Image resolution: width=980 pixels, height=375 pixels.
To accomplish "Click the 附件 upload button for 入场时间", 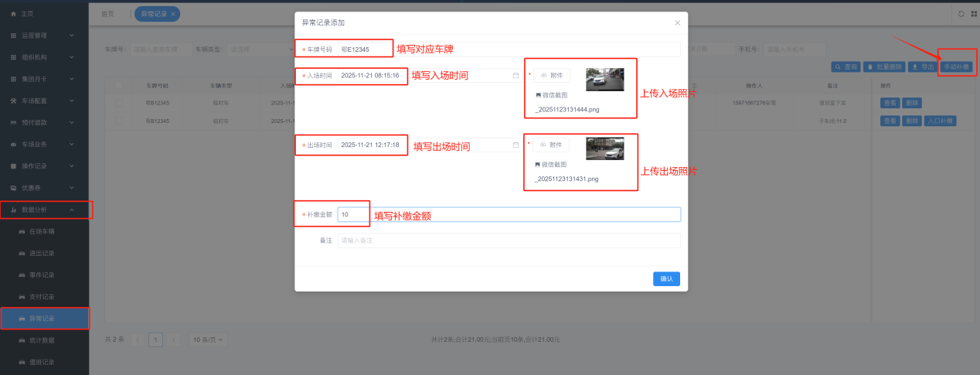I will (551, 76).
